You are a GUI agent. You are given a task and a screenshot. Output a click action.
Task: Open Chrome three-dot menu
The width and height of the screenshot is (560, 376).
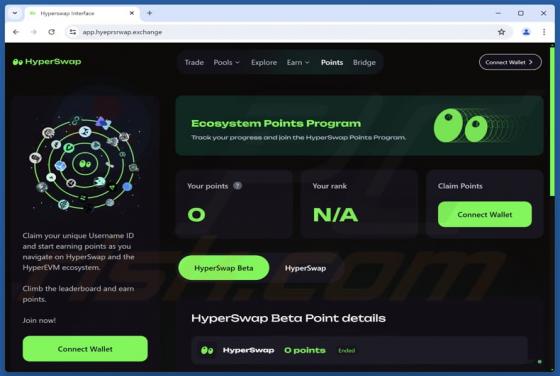(x=544, y=32)
